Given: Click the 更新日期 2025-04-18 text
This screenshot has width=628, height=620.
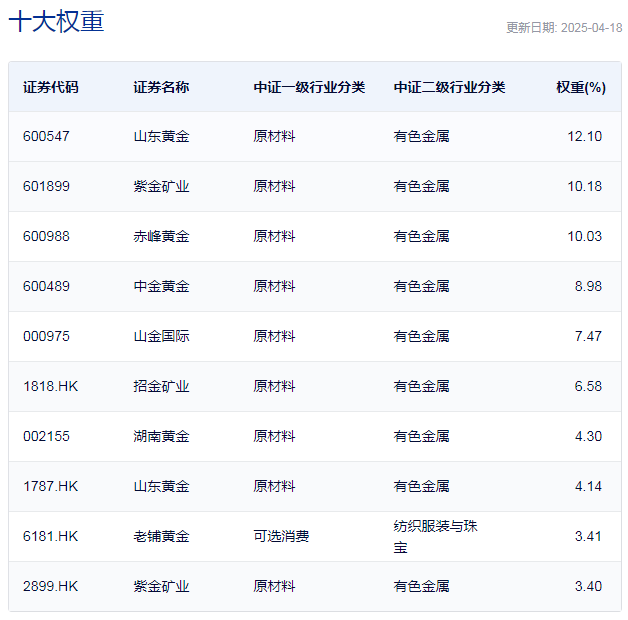Looking at the screenshot, I should 563,28.
